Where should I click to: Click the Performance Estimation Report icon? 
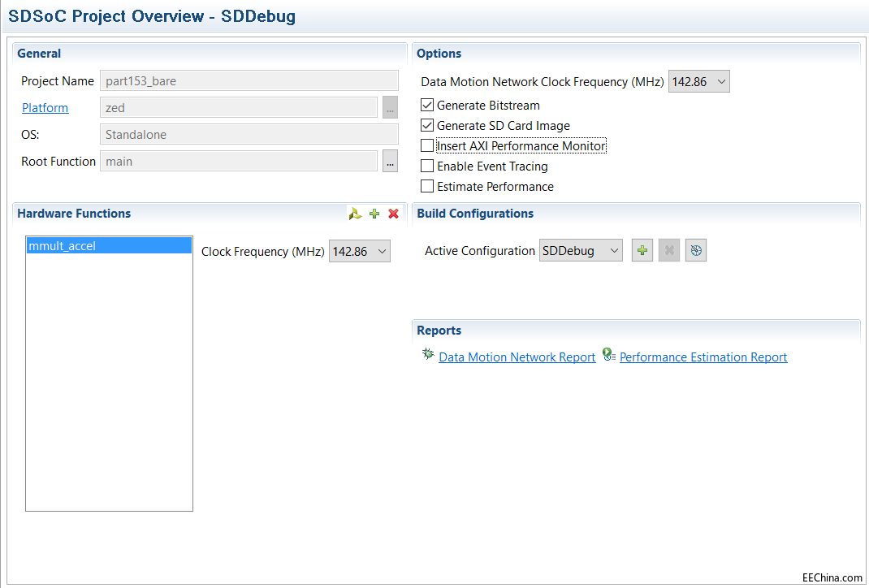609,356
